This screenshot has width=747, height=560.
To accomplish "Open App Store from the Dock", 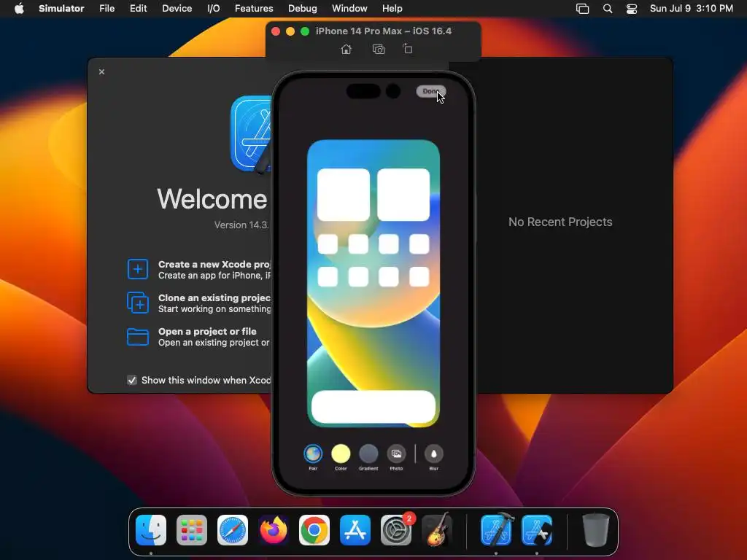I will [355, 530].
